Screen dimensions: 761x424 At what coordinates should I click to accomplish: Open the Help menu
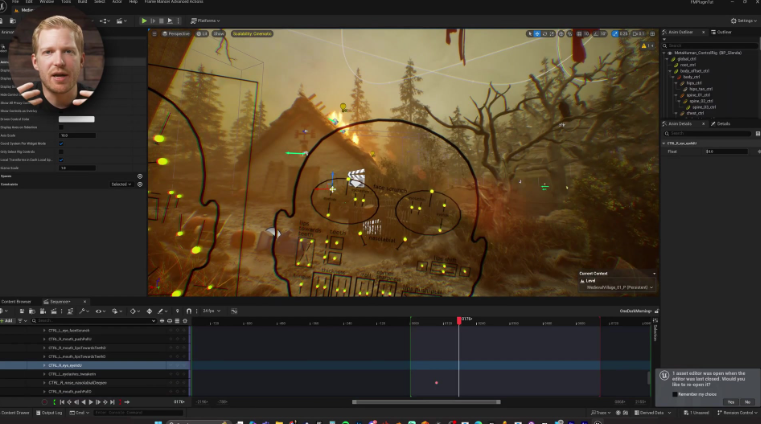click(x=133, y=2)
